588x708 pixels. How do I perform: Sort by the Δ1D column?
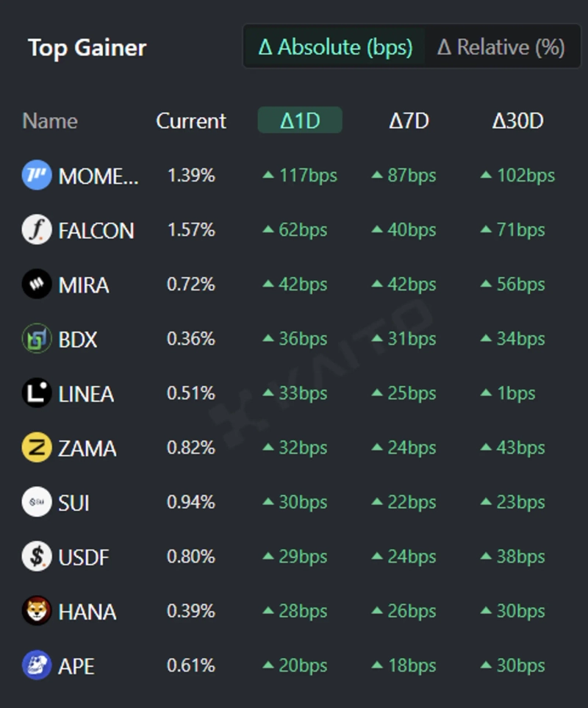pyautogui.click(x=300, y=121)
